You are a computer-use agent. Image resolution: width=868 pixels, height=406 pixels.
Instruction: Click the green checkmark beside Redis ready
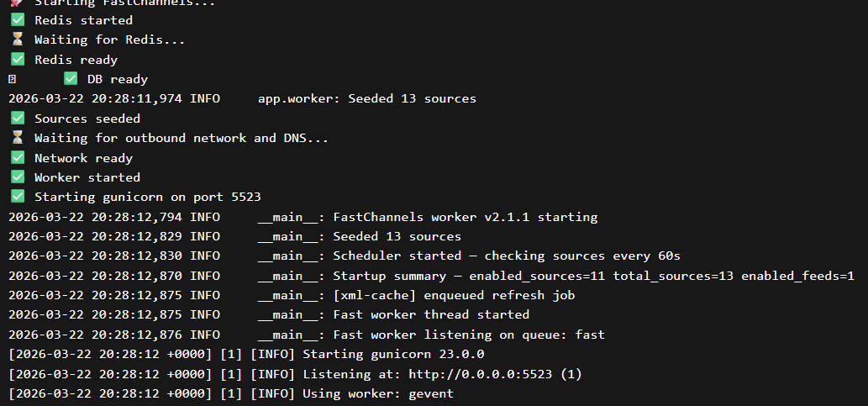[x=17, y=60]
